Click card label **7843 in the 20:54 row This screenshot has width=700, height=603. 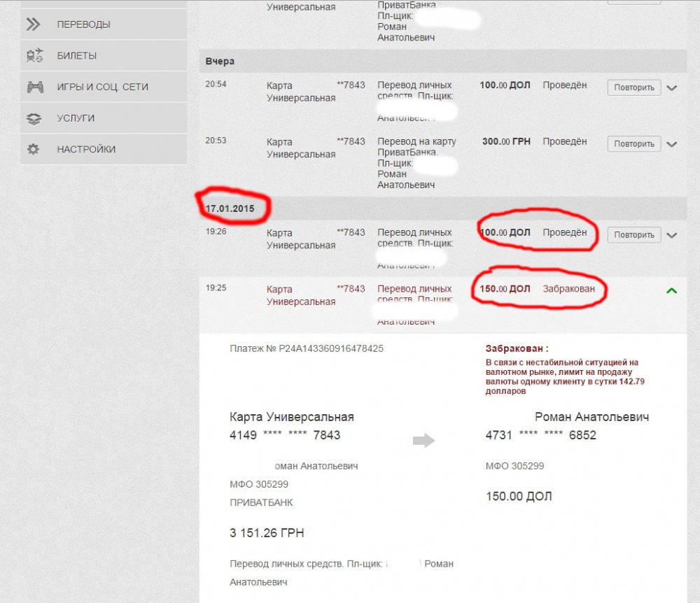pyautogui.click(x=351, y=85)
